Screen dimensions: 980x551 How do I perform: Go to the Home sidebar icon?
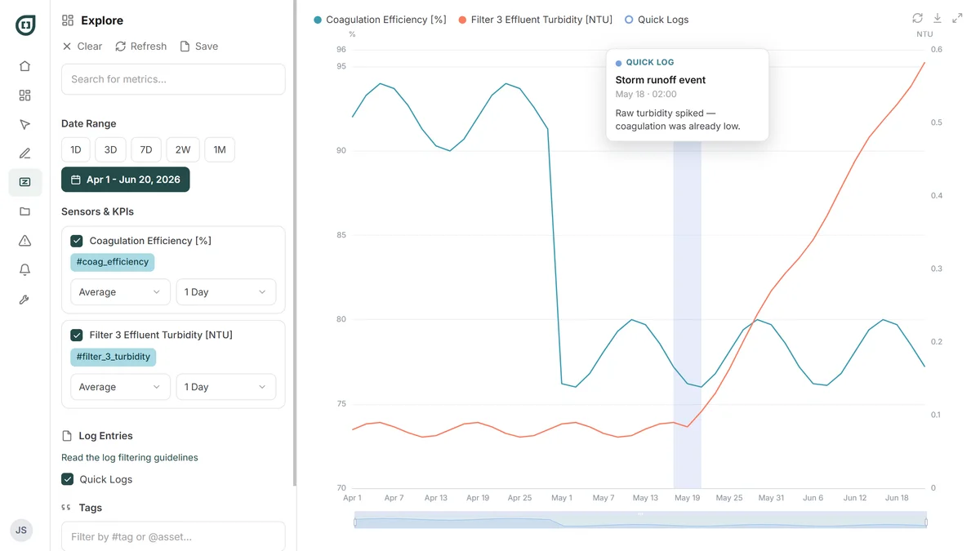[24, 66]
